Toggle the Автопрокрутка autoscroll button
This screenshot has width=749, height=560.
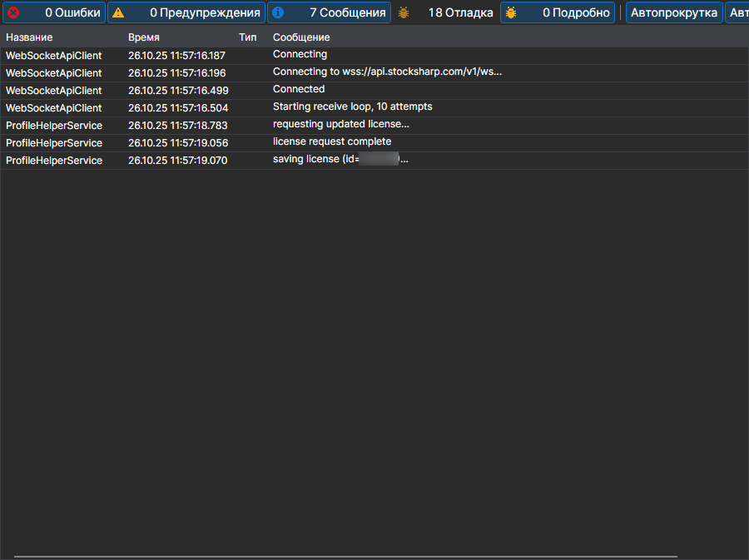pos(674,12)
